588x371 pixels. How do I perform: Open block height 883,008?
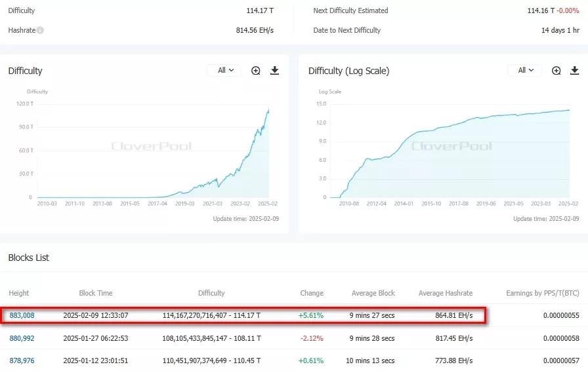[22, 315]
